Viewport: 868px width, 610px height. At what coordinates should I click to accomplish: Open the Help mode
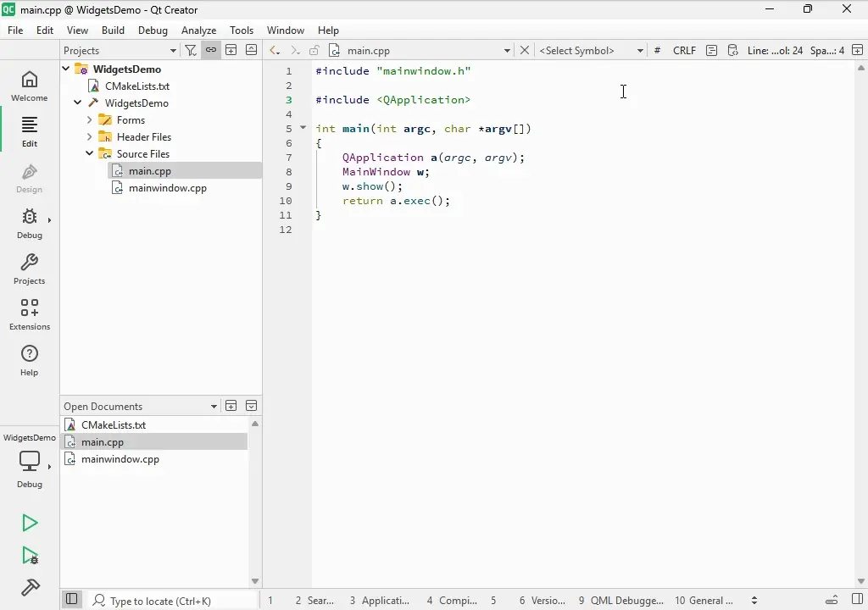click(30, 360)
